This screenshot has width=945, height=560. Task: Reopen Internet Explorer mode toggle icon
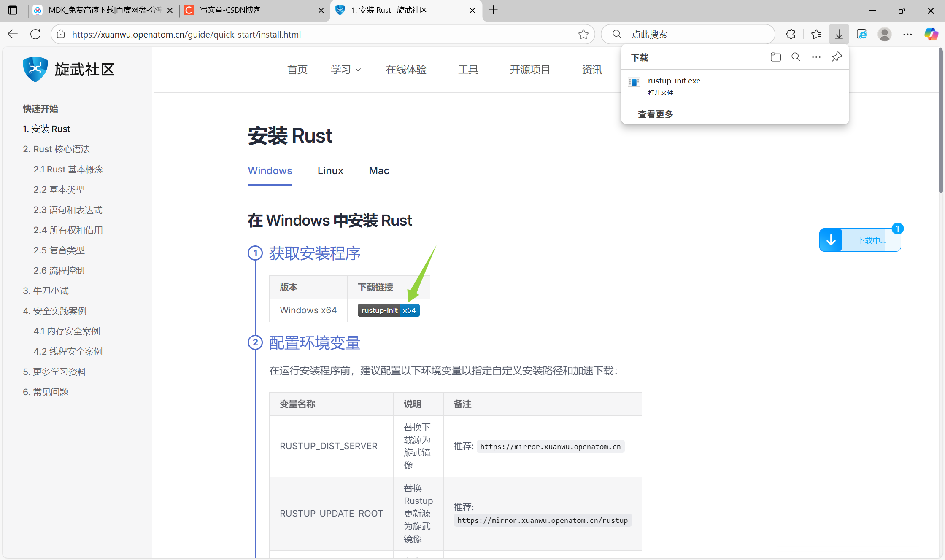[x=862, y=34]
